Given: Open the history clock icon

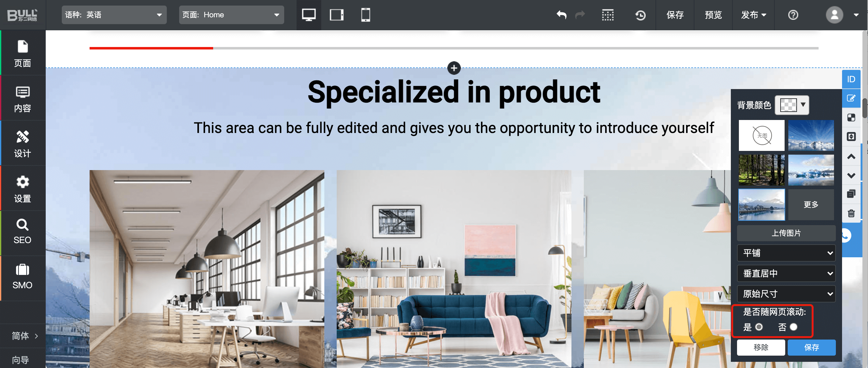Looking at the screenshot, I should [x=640, y=15].
